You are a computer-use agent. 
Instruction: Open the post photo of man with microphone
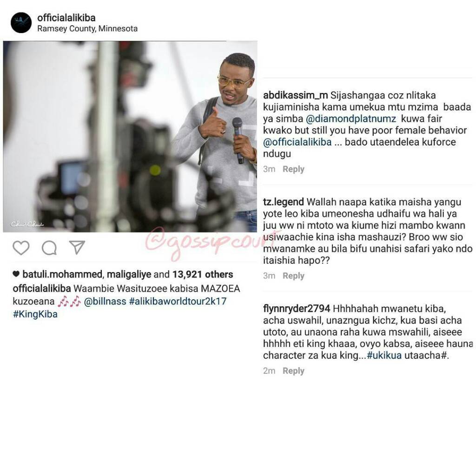point(130,136)
